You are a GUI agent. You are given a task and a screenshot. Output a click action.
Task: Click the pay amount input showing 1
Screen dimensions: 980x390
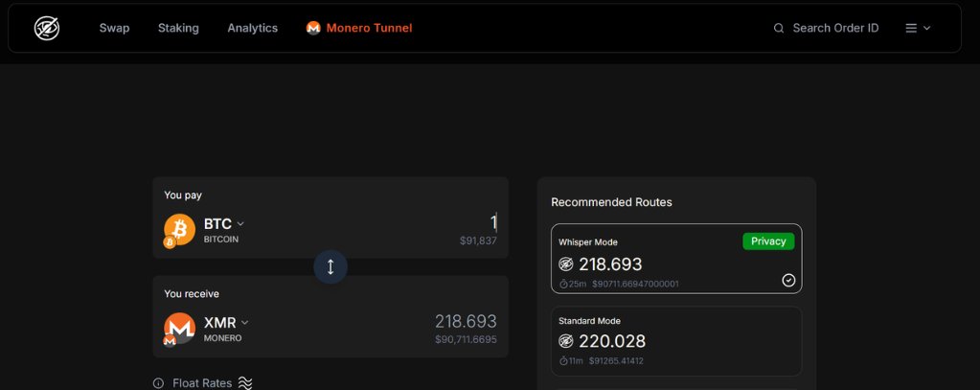click(493, 222)
